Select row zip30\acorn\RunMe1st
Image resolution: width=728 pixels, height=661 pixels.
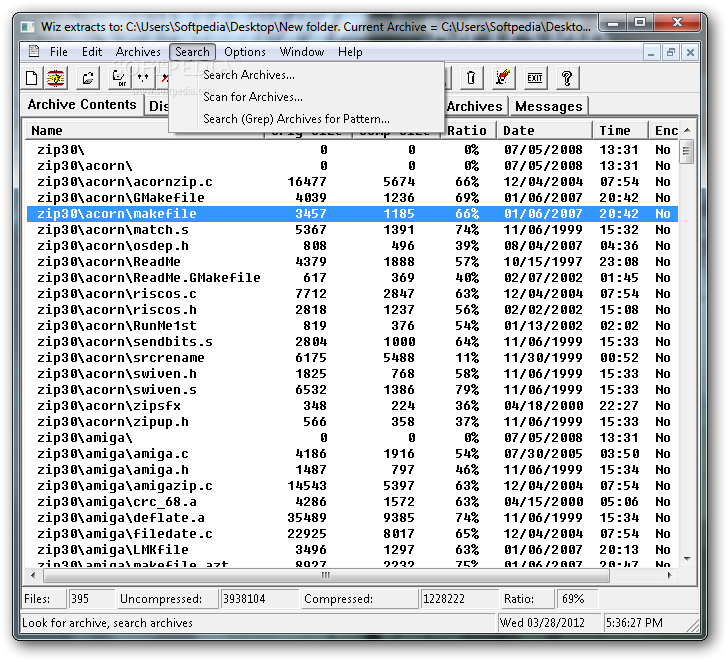coord(352,326)
